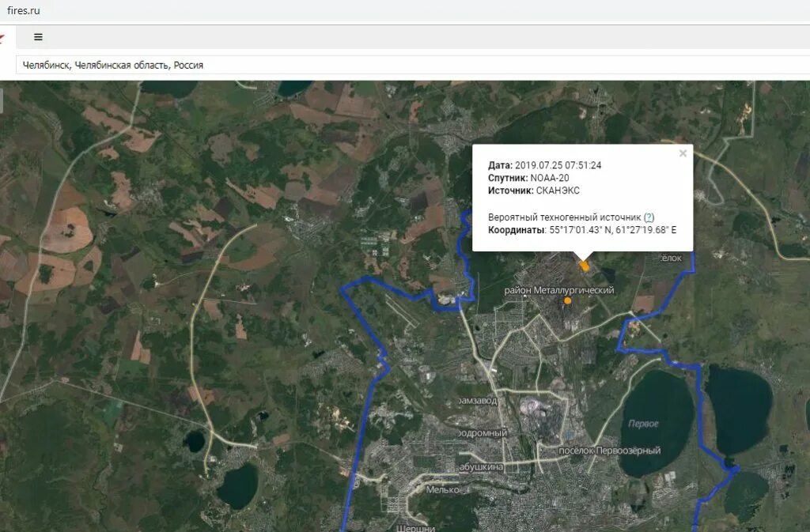This screenshot has width=810, height=532.
Task: Click the Первое lake label
Action: click(x=643, y=424)
